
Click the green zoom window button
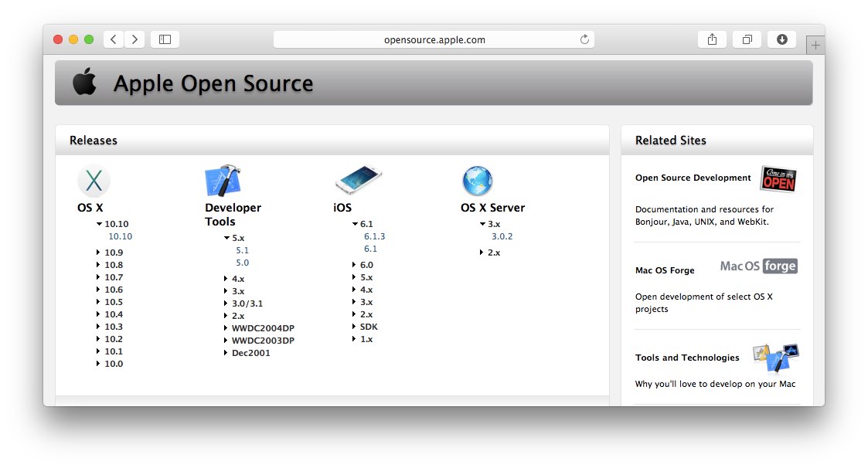pyautogui.click(x=89, y=39)
